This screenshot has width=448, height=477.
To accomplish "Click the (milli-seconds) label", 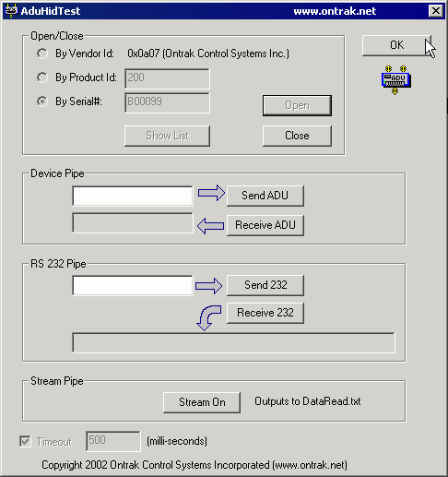I will click(177, 441).
